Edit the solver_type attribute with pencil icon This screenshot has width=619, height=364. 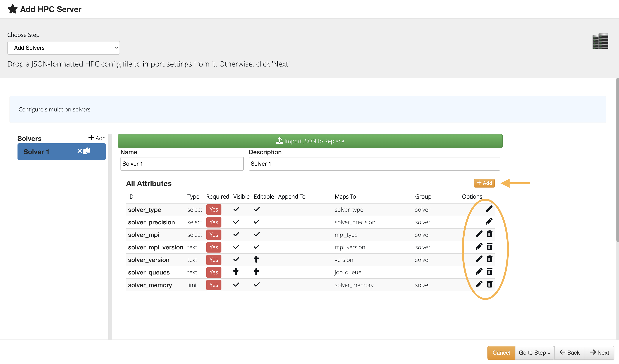489,209
